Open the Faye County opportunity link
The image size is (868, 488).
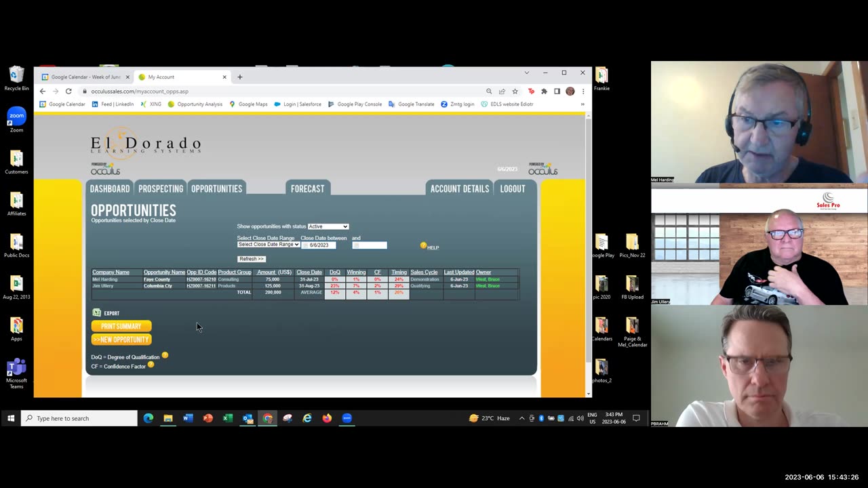pyautogui.click(x=157, y=279)
